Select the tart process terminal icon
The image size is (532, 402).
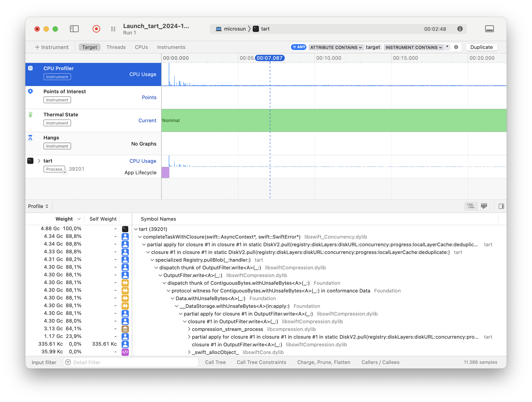(x=30, y=161)
